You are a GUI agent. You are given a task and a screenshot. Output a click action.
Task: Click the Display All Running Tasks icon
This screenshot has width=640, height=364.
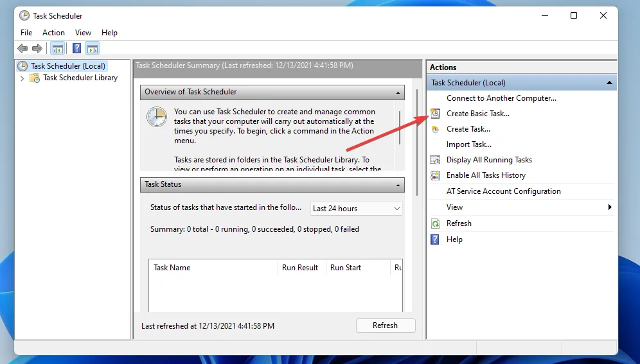click(x=435, y=160)
